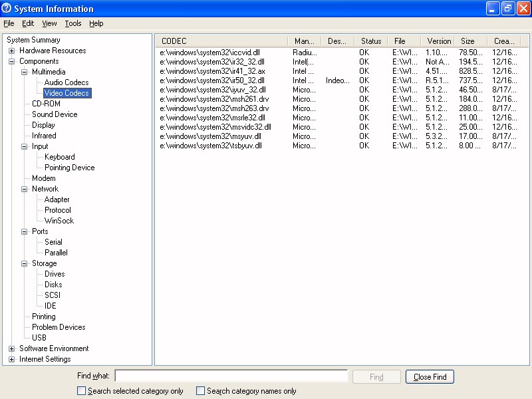Expand the Hardware Resources node

(x=11, y=51)
